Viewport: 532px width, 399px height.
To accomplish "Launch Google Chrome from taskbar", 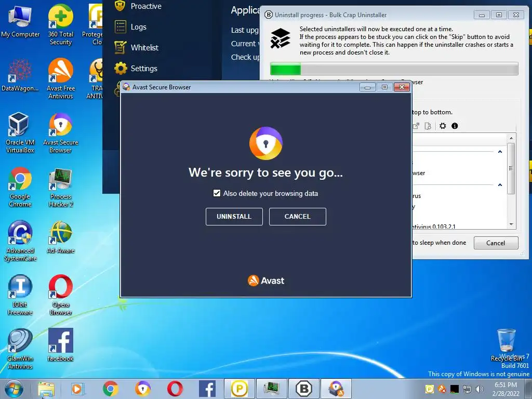I will [110, 389].
